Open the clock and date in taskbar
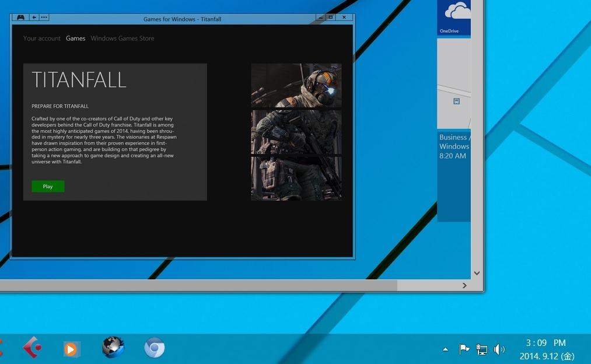Screen dimensions: 591x364 (x=547, y=349)
